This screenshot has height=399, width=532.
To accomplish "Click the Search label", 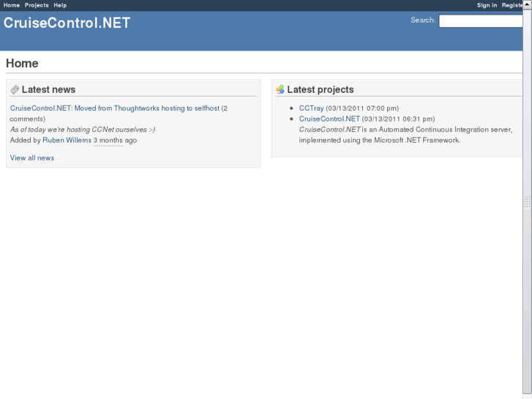I will 423,20.
